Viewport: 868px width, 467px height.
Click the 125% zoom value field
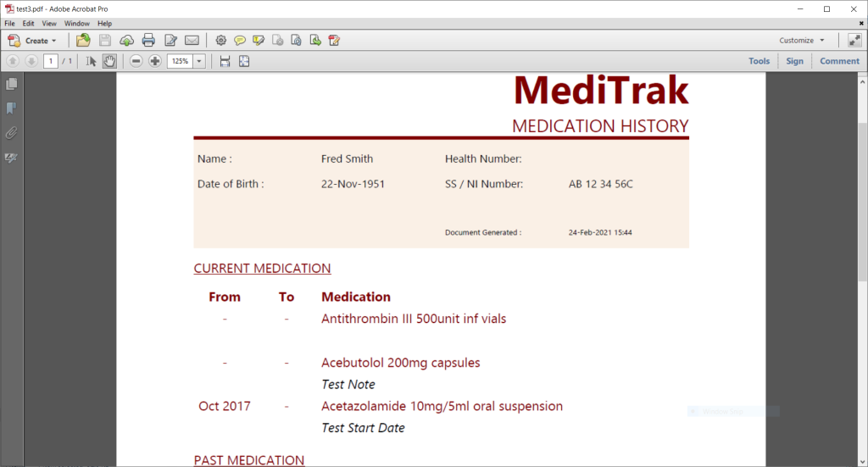(x=180, y=61)
